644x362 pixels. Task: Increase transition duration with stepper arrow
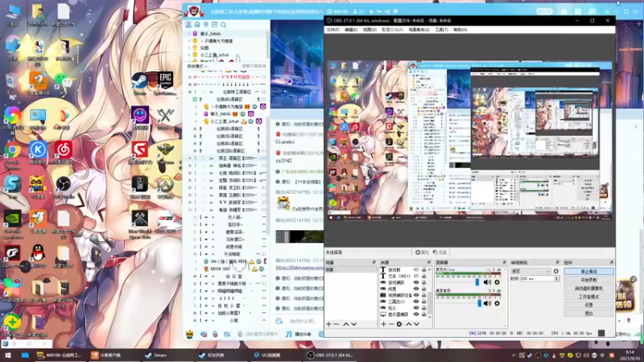coord(557,278)
